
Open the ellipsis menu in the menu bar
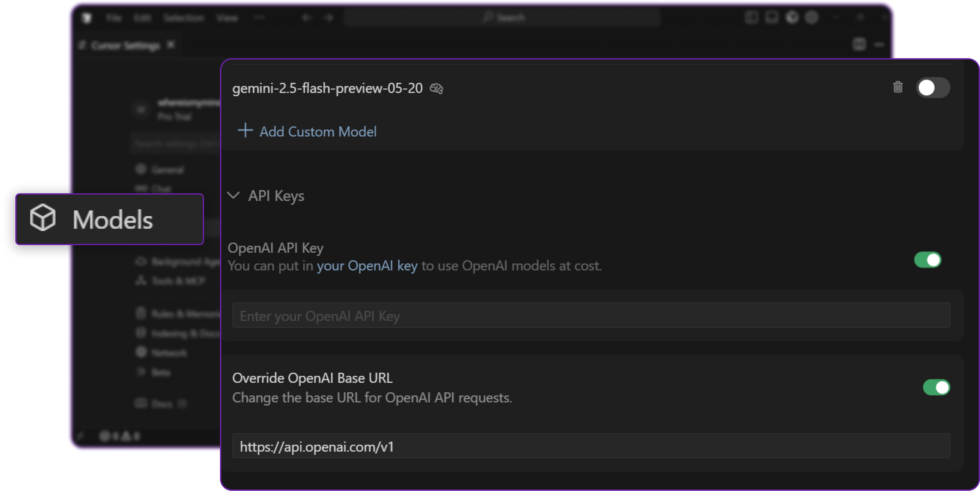pos(259,17)
